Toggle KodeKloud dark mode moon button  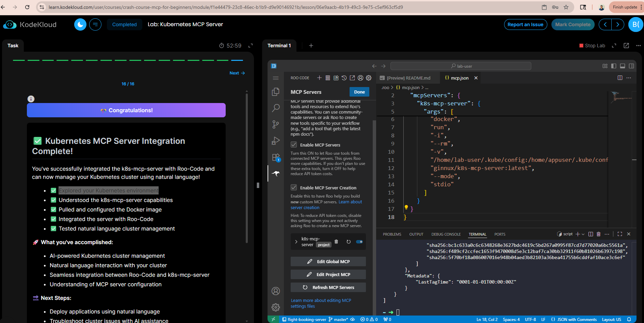coord(80,24)
